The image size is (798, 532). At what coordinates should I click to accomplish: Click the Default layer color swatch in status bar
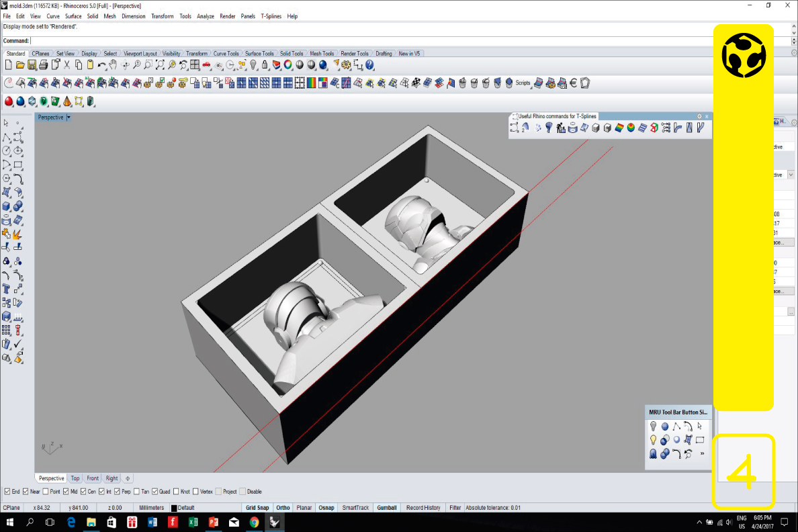click(173, 508)
